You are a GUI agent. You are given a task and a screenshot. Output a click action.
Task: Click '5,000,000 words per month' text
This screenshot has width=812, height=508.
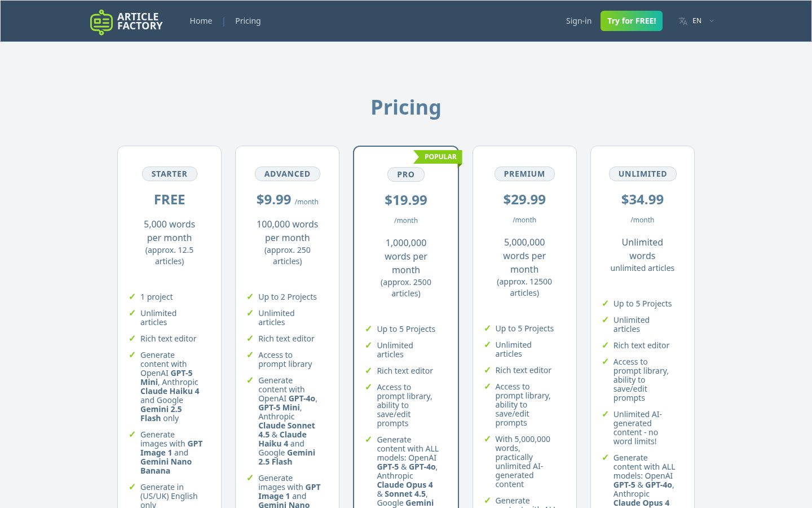click(x=524, y=256)
